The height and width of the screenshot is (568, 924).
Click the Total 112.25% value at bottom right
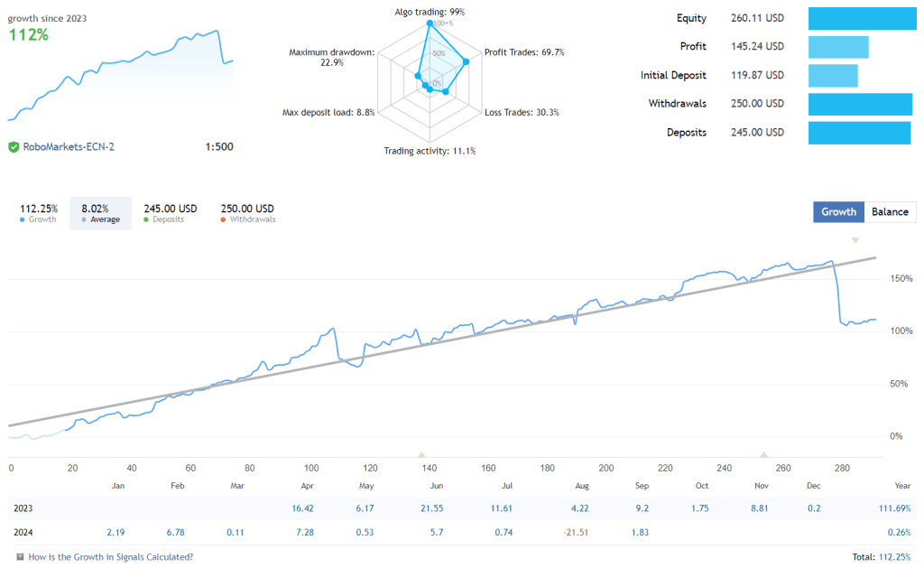pos(895,557)
